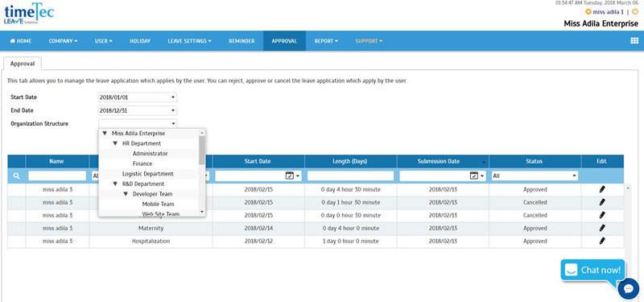The height and width of the screenshot is (302, 644).
Task: Sort by the Name column header
Action: (56, 162)
